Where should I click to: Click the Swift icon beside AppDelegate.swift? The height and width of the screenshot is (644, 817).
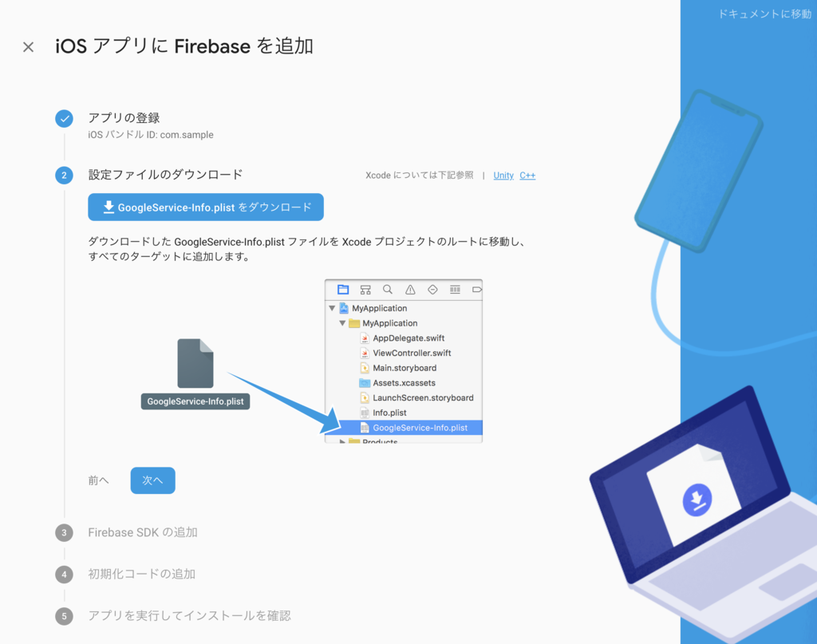click(x=365, y=338)
